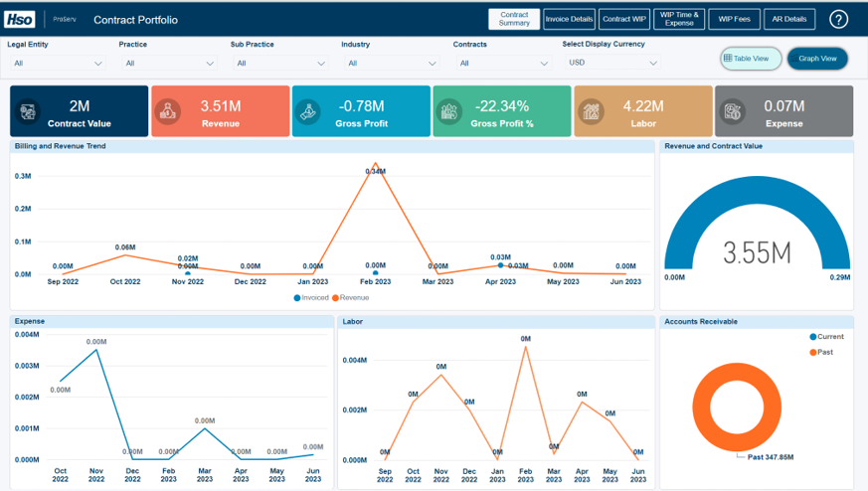Open the Sub Practice filter dropdown
This screenshot has height=491, width=868.
click(279, 63)
